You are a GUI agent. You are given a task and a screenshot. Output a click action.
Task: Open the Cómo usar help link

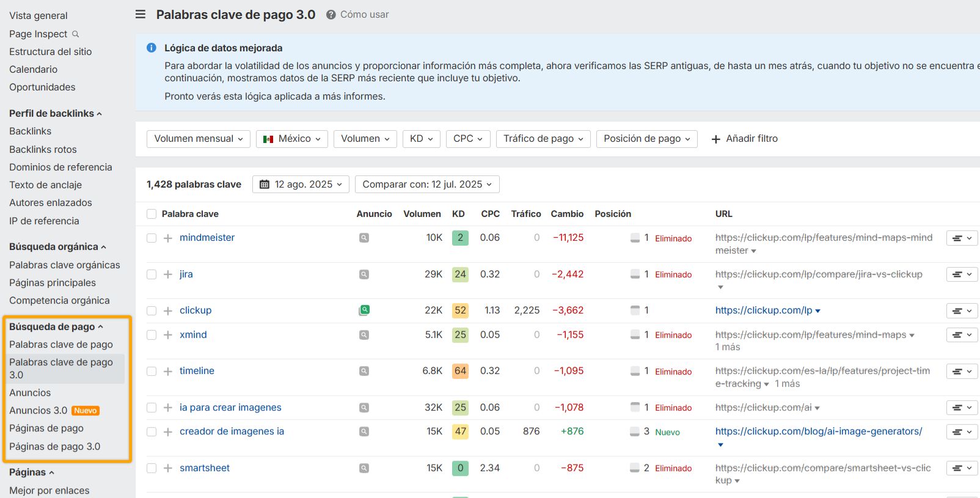tap(357, 15)
